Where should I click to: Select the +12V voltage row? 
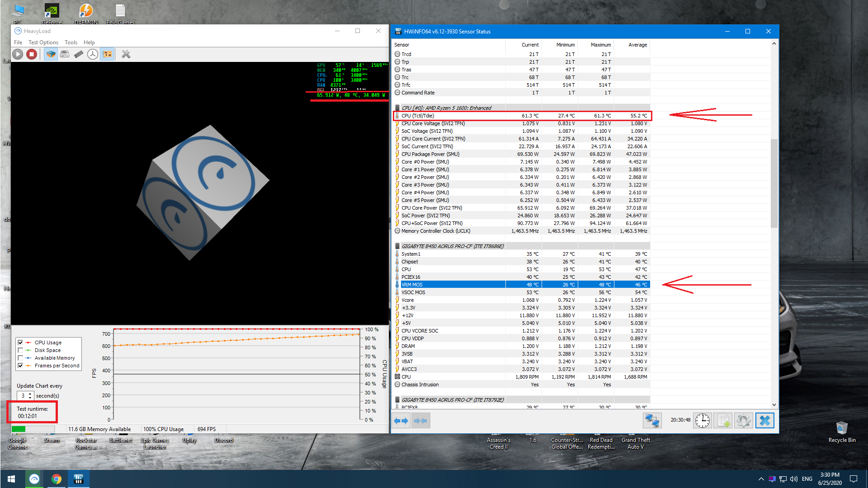[521, 315]
